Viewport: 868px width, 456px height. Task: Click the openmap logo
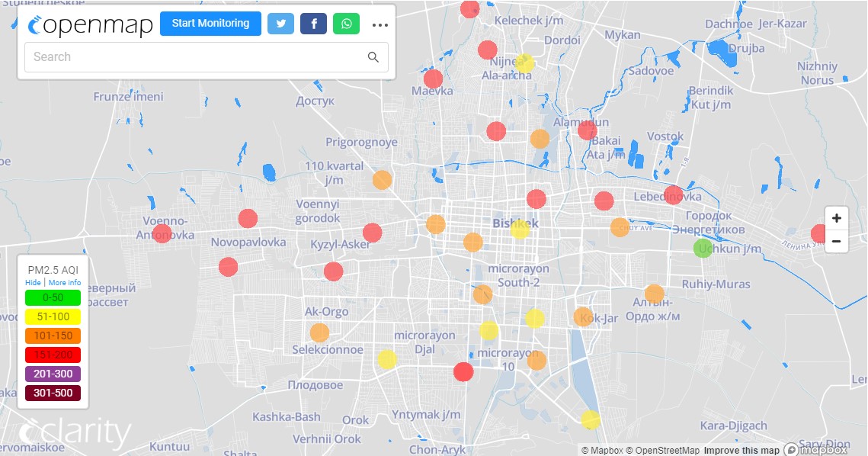pos(90,24)
